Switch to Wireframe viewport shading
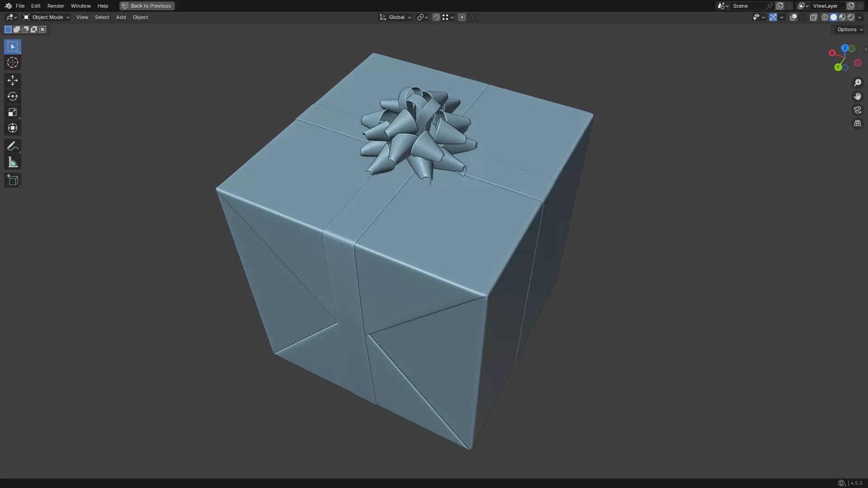Image resolution: width=868 pixels, height=488 pixels. 825,17
